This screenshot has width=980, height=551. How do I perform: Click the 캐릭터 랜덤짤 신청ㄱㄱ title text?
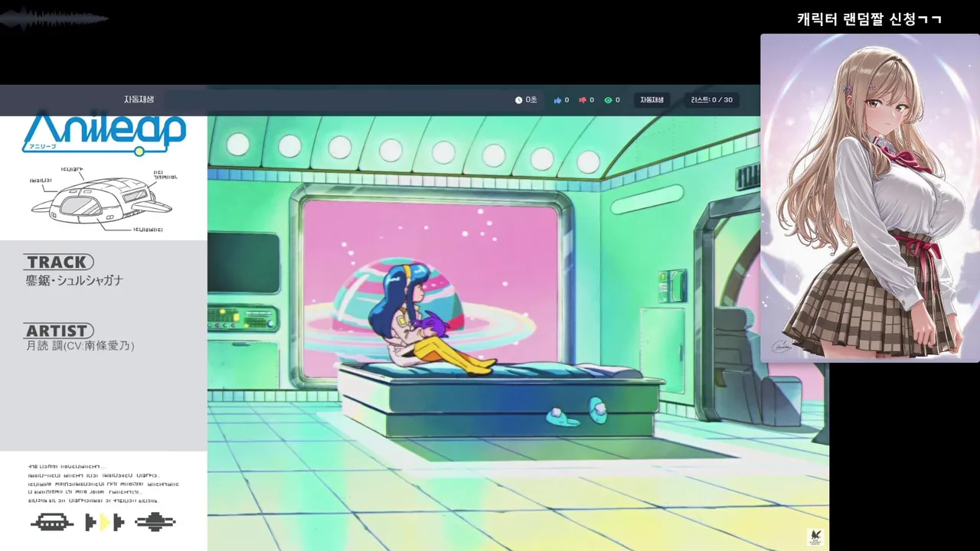coord(869,19)
